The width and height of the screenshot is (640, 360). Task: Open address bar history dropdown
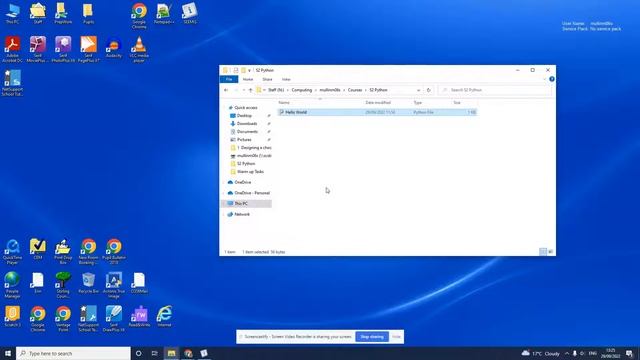(x=418, y=90)
